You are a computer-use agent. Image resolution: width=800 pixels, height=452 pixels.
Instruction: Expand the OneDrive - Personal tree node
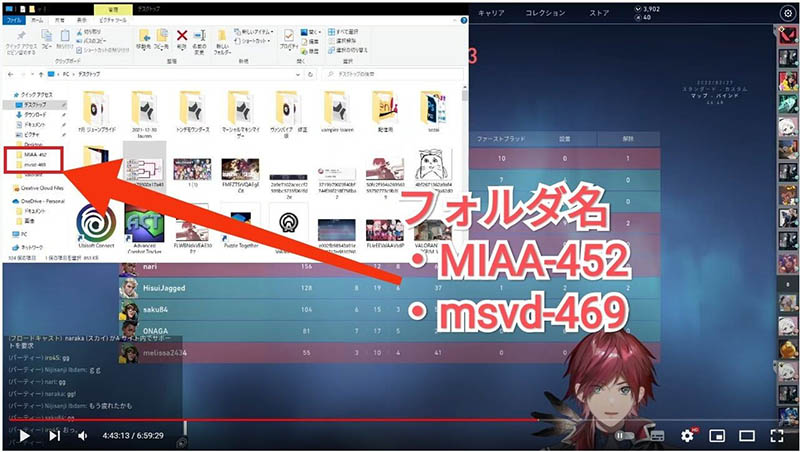point(8,200)
